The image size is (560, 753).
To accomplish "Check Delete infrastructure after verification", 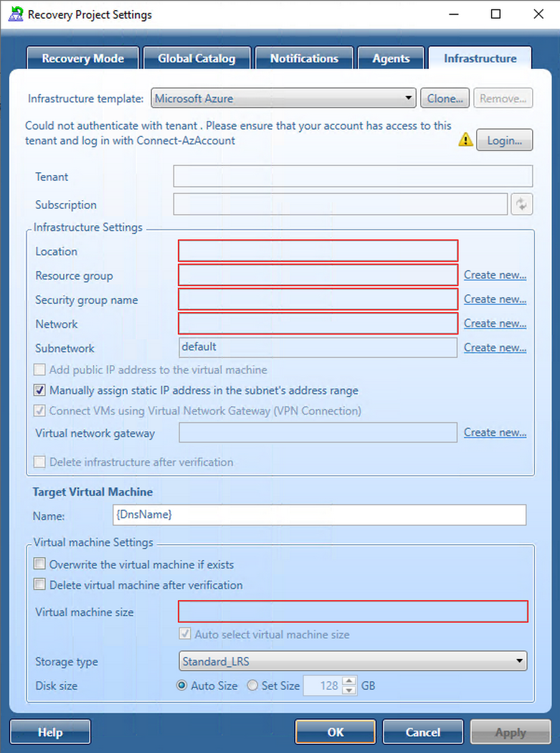I will [39, 462].
